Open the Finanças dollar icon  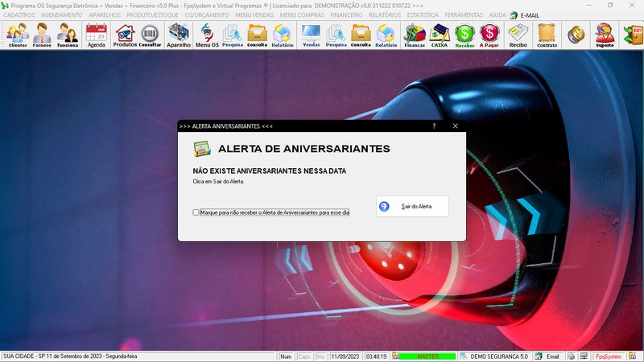[x=415, y=35]
